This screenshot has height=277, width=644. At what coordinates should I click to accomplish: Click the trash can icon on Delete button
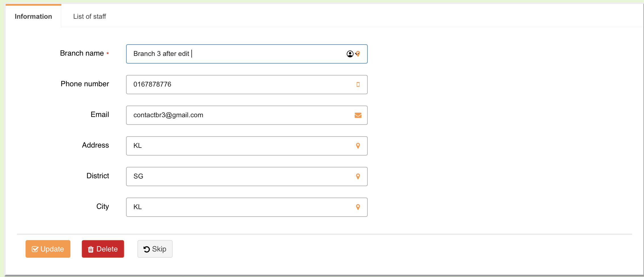coord(91,249)
